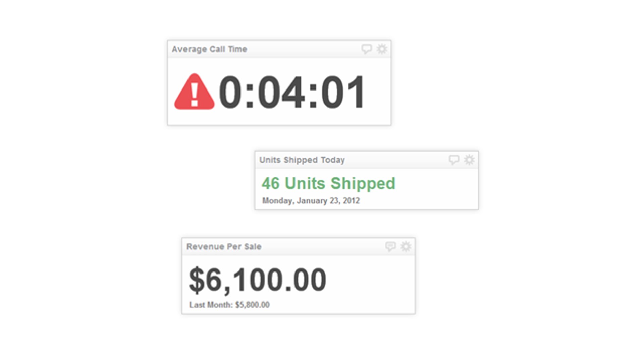Open Revenue Per Sale settings gear
Viewport: 644px width, 362px height.
tap(406, 246)
